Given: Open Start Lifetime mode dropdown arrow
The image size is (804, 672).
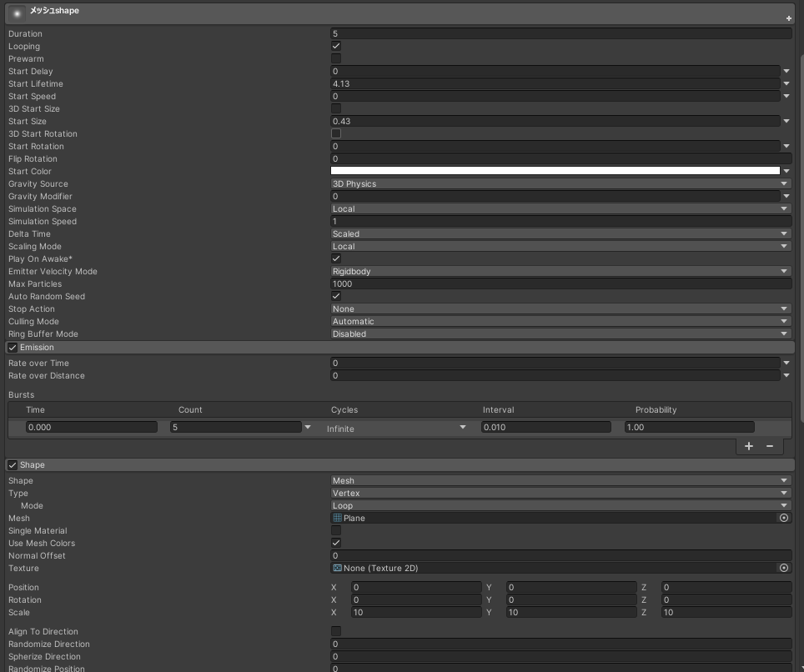Looking at the screenshot, I should click(786, 83).
